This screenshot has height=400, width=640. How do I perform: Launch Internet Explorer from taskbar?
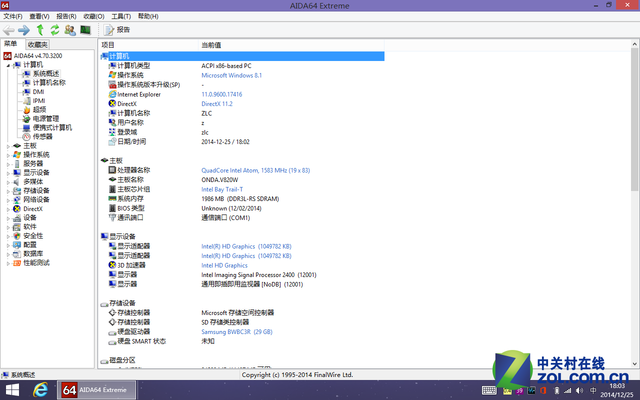point(40,390)
